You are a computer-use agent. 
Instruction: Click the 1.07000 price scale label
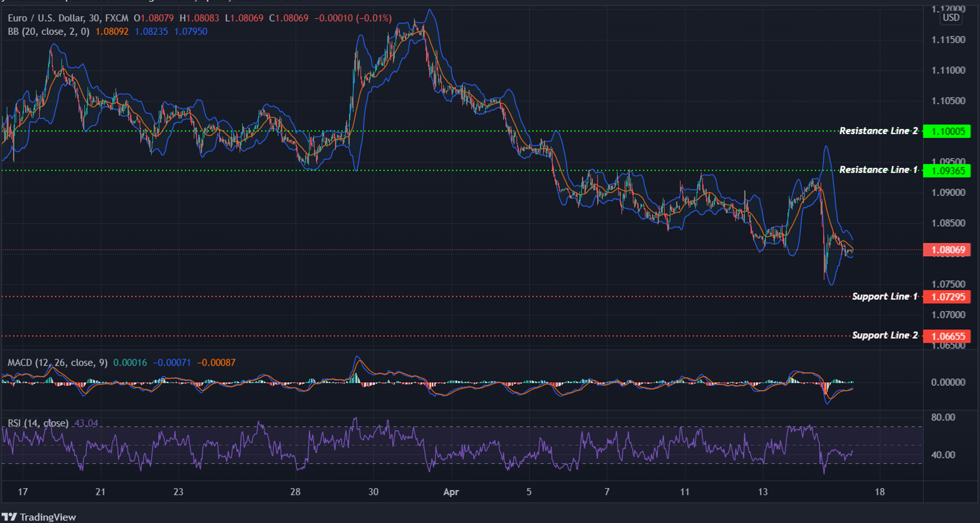point(948,315)
